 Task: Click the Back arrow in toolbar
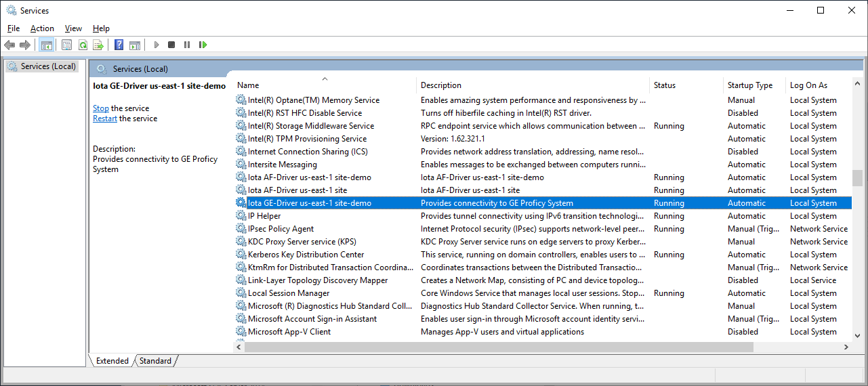coord(9,45)
